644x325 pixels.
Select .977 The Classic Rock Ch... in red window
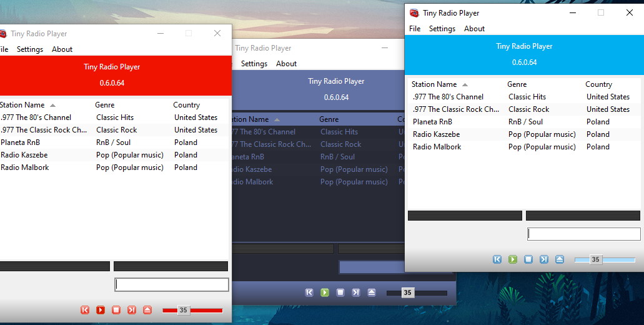114,130
